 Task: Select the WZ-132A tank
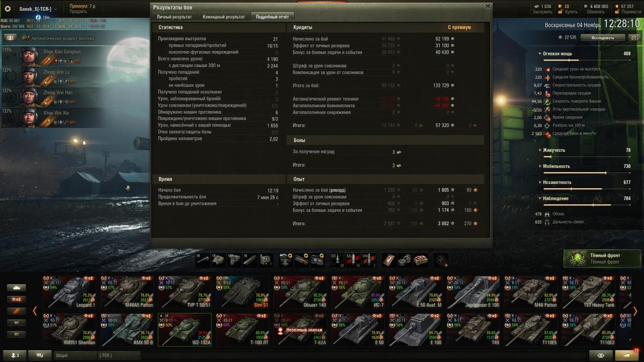click(186, 329)
